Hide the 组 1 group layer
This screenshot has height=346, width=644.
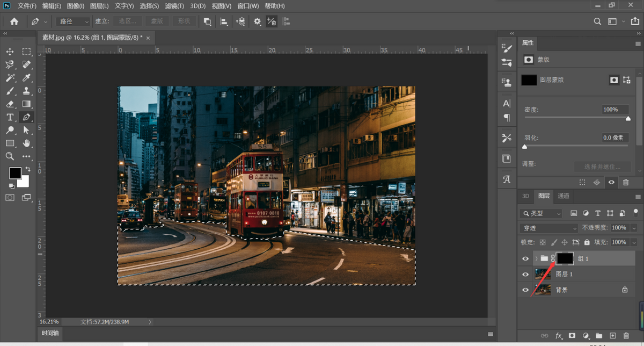525,258
